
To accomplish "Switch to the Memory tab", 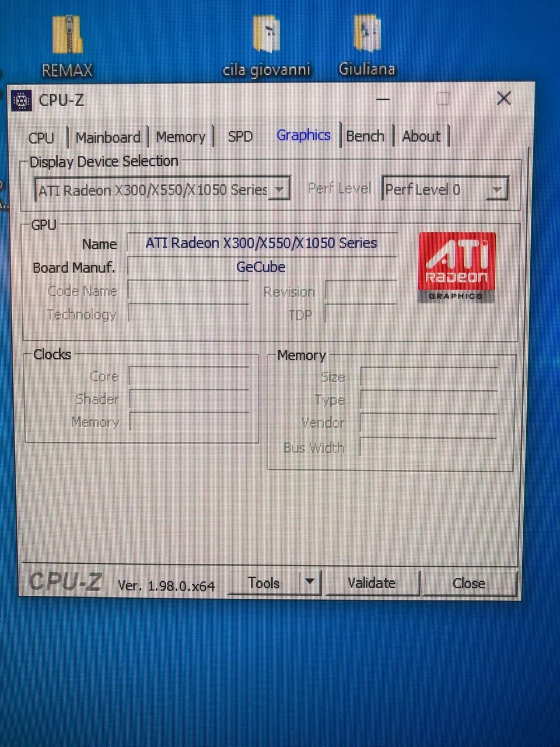I will coord(181,137).
